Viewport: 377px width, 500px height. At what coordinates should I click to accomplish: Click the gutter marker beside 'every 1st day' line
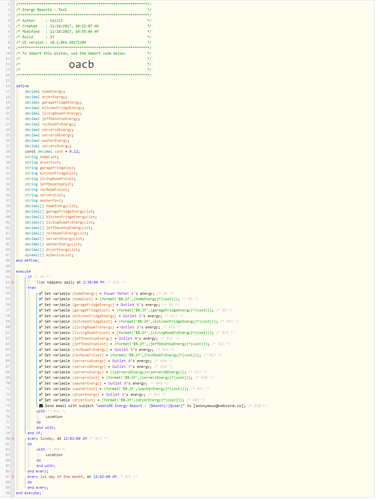point(13,478)
